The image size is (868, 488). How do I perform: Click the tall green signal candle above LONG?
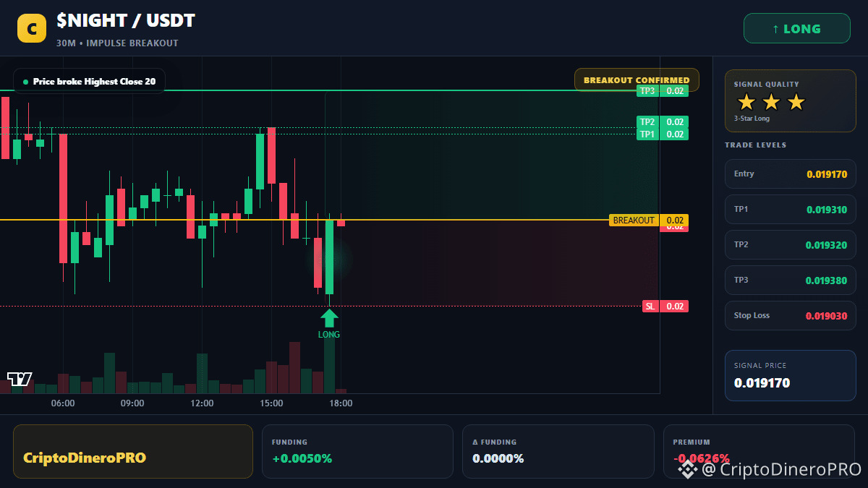(329, 257)
